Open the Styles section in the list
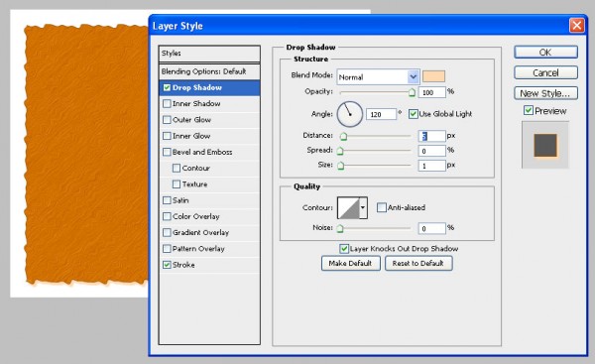Screen dimensions: 595x364 (x=209, y=54)
